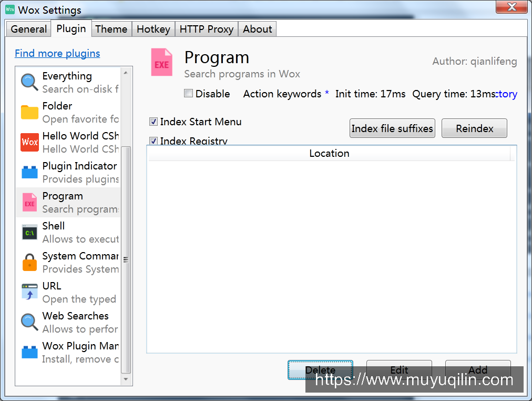The image size is (532, 401).
Task: Open the About tab
Action: point(257,29)
